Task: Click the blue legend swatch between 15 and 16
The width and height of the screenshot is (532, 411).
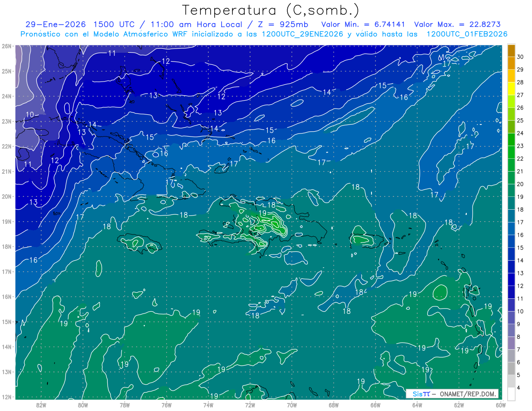Action: pos(511,241)
